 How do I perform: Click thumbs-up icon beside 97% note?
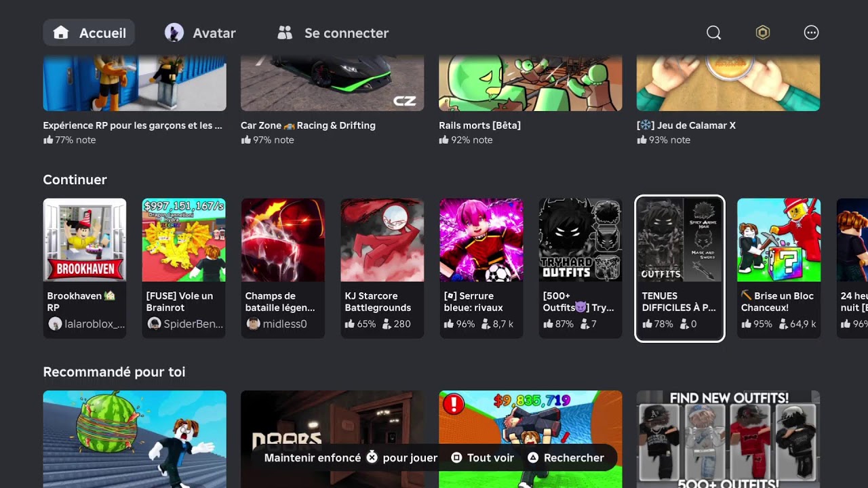[246, 140]
